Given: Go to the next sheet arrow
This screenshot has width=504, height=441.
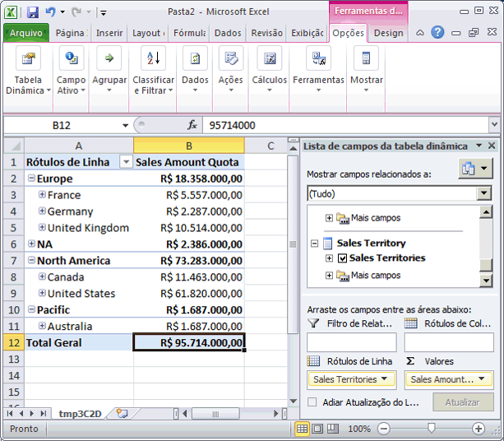Looking at the screenshot, I should tap(32, 413).
